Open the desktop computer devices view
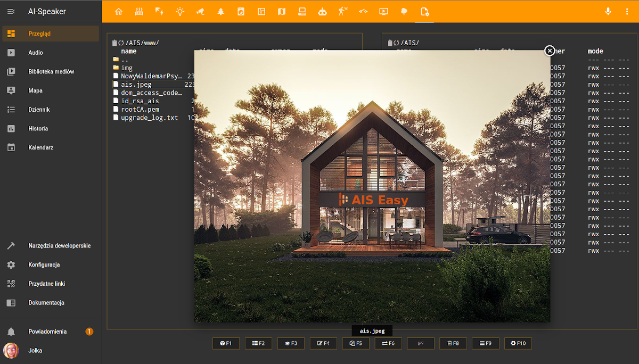The height and width of the screenshot is (364, 639). (x=302, y=11)
